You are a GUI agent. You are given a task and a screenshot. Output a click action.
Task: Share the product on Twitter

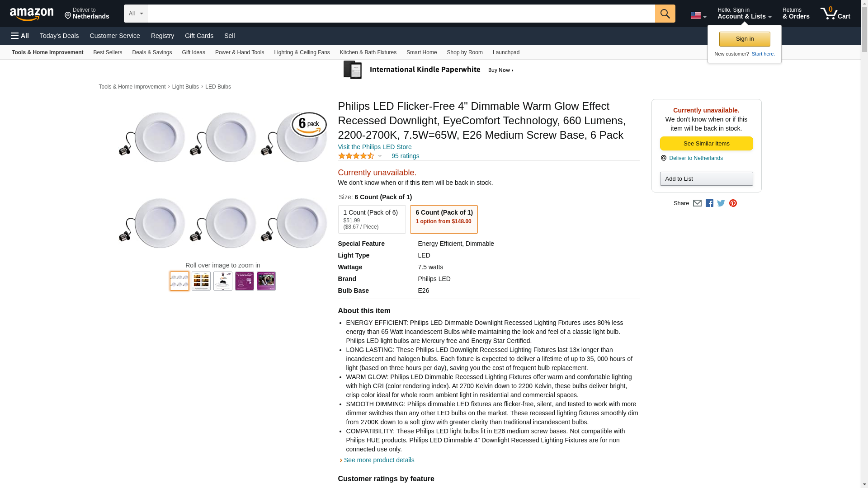click(x=721, y=203)
